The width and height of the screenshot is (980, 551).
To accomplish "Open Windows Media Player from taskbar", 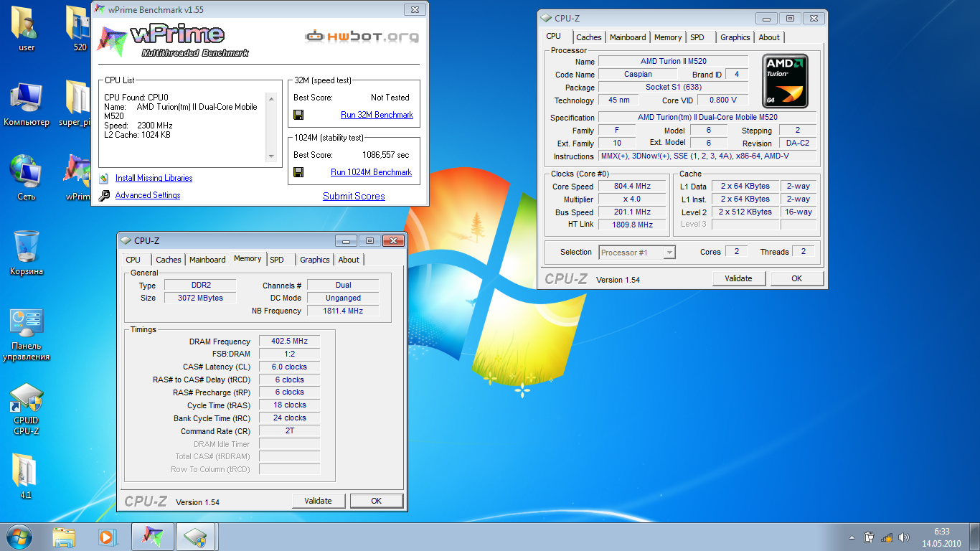I will [x=106, y=537].
